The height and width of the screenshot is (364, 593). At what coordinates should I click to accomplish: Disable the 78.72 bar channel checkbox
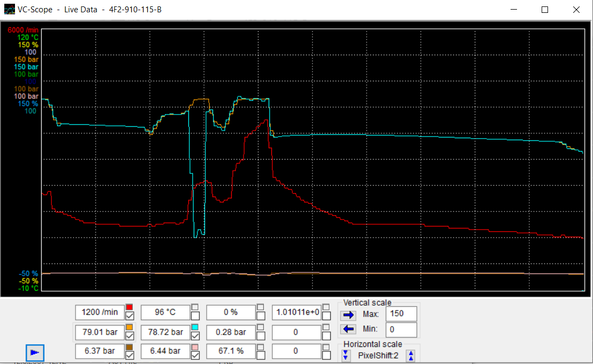195,336
